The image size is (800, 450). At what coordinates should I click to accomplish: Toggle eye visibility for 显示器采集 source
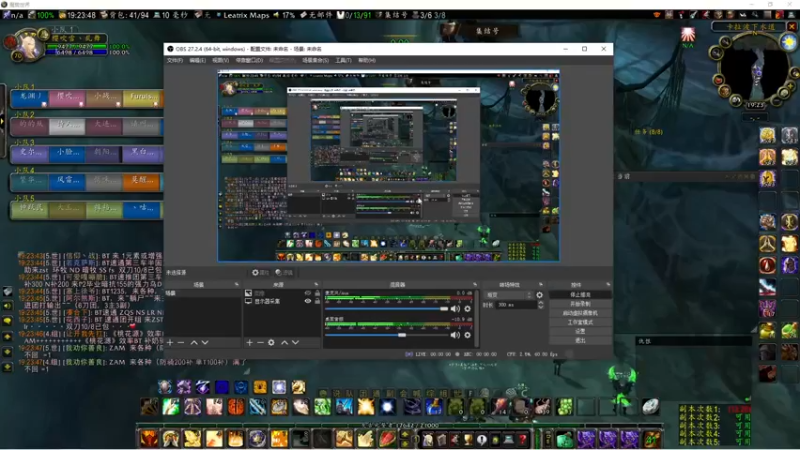308,301
